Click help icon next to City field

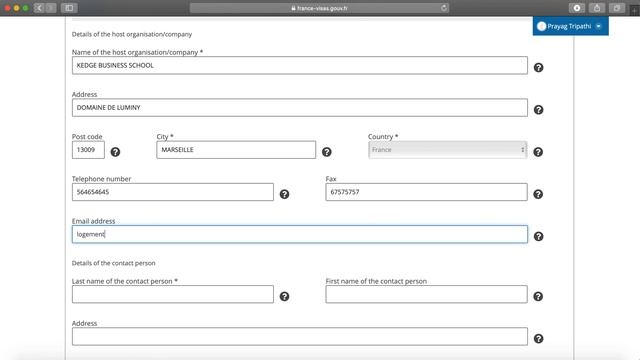point(327,152)
